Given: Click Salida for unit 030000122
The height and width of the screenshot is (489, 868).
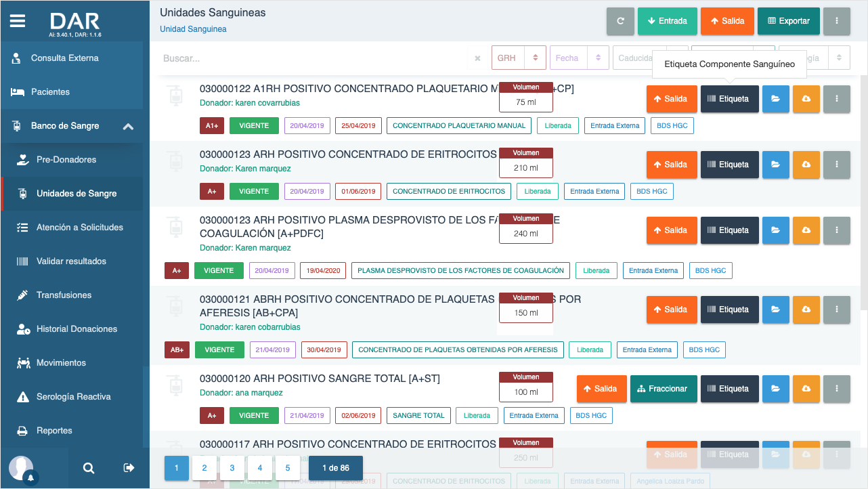Looking at the screenshot, I should (672, 99).
